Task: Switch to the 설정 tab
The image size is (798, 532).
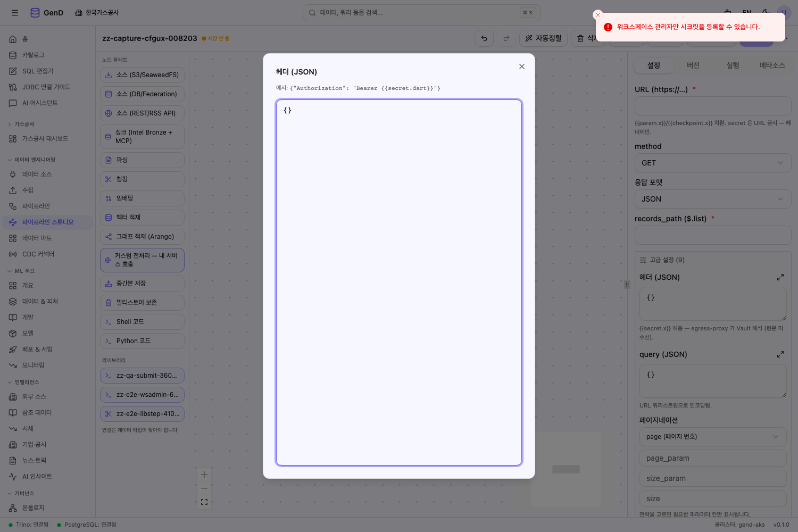Action: point(654,65)
